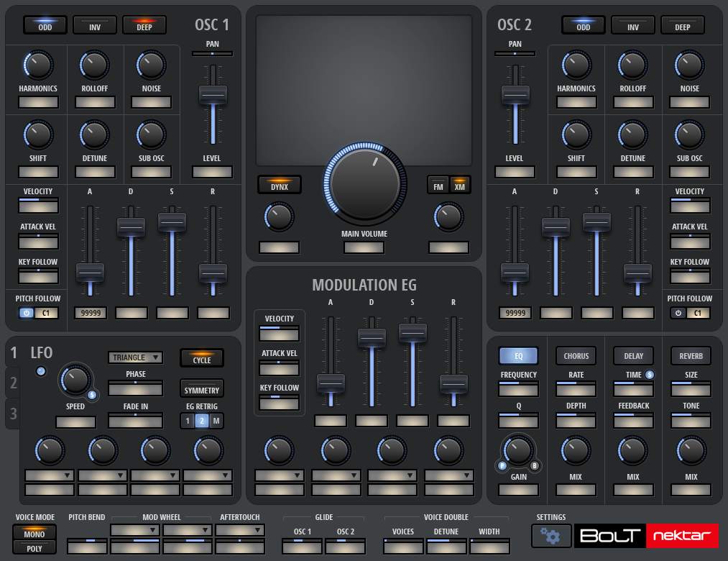Screen dimensions: 728x561
Task: Click the EQ gain F icon
Action: point(502,466)
